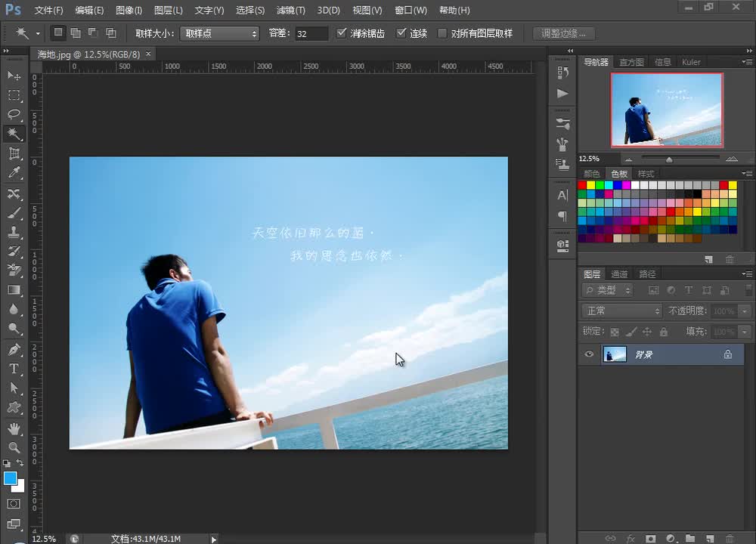Select the Pen tool
Screen dimensions: 756x544
(x=14, y=349)
